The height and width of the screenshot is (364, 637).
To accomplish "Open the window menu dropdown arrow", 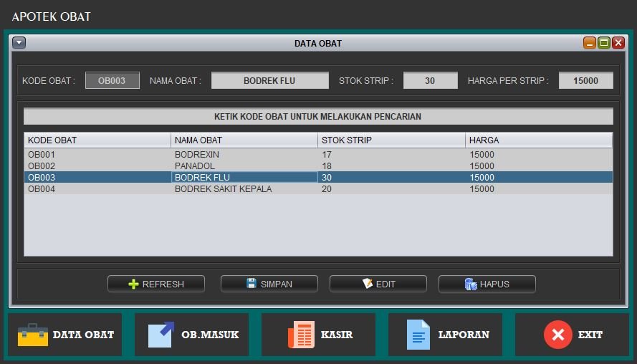I will coord(19,43).
